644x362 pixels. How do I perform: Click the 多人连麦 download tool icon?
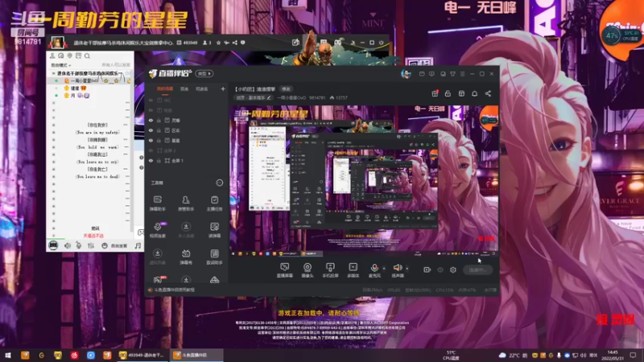point(186,227)
